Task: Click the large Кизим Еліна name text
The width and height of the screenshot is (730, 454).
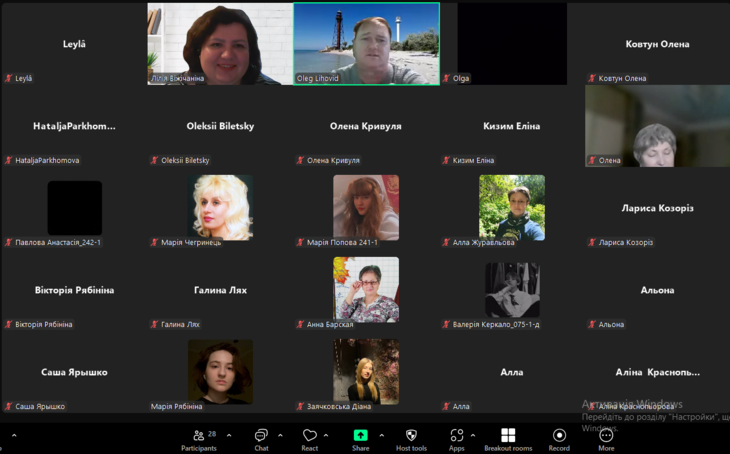Action: [512, 126]
